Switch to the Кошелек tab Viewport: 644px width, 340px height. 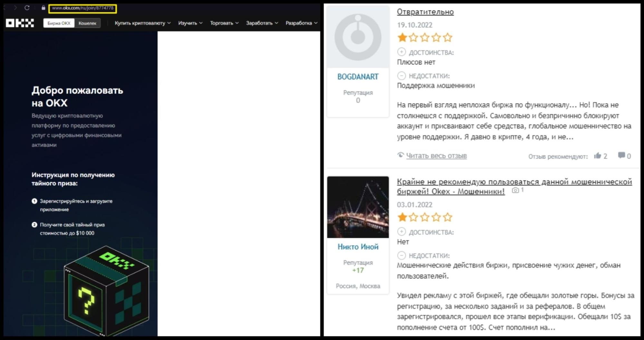coord(87,23)
